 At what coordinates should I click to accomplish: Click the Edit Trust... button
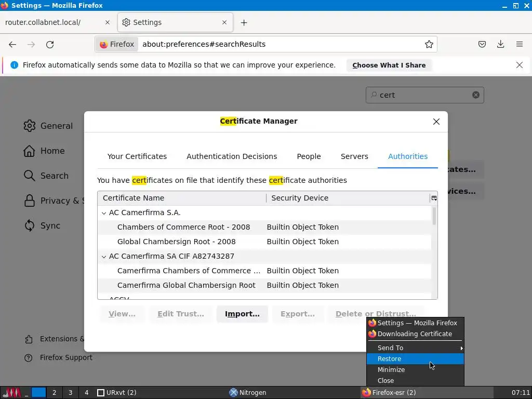pyautogui.click(x=180, y=314)
